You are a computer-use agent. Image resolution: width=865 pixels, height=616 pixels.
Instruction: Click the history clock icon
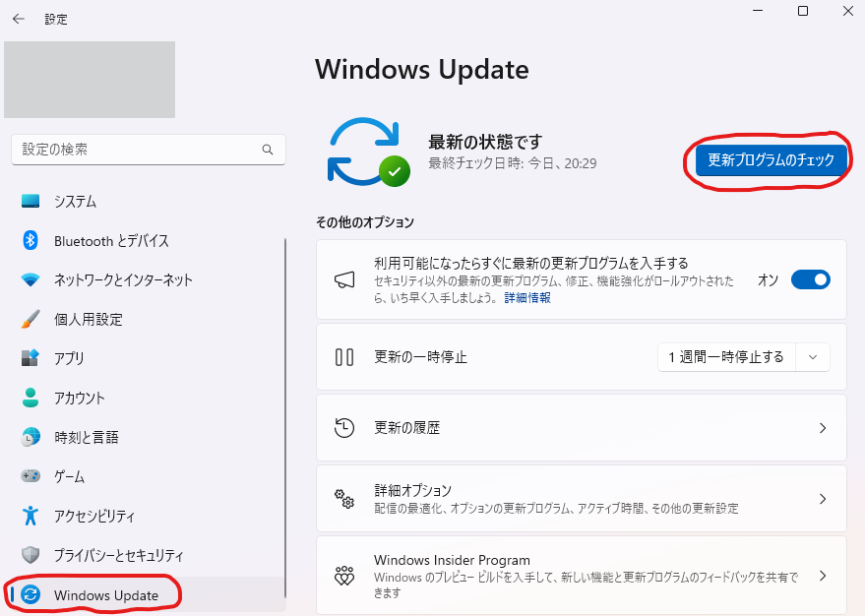[x=344, y=428]
